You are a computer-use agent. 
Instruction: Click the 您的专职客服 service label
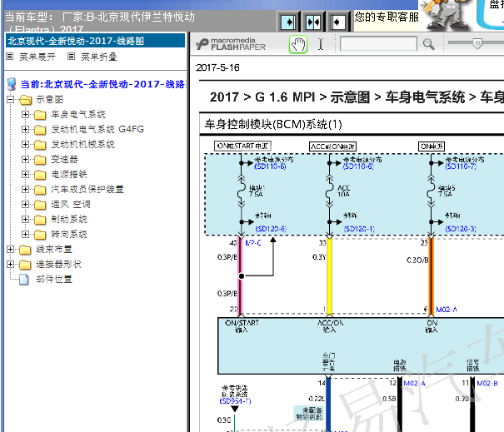387,17
